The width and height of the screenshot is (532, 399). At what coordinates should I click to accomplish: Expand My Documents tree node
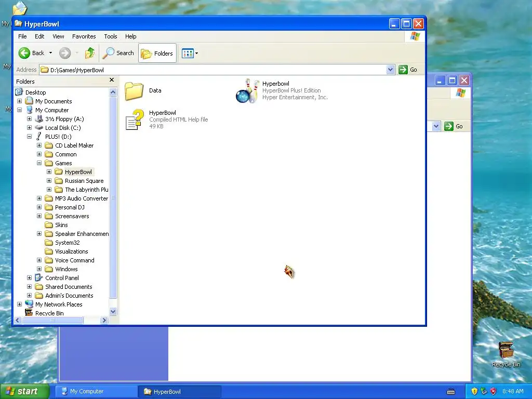19,101
